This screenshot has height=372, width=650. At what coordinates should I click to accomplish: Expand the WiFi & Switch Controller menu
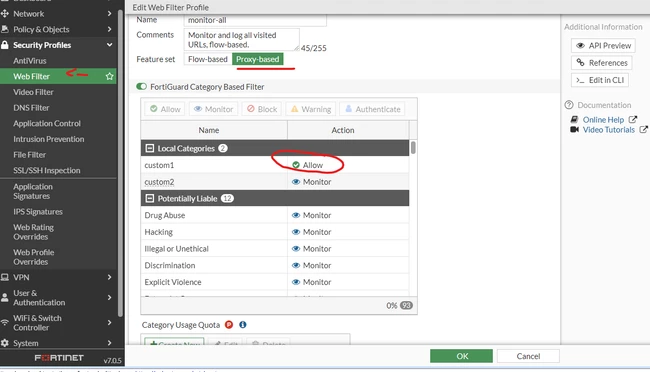109,322
